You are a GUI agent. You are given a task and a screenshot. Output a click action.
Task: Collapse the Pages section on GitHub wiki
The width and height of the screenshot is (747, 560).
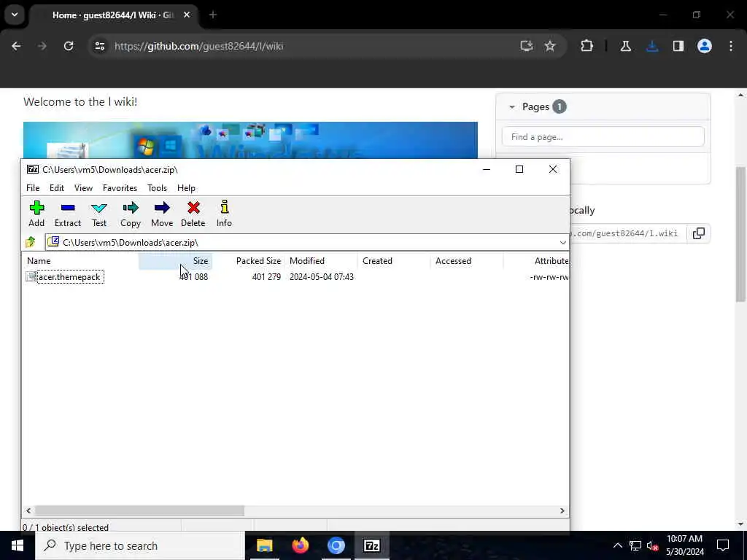tap(512, 107)
